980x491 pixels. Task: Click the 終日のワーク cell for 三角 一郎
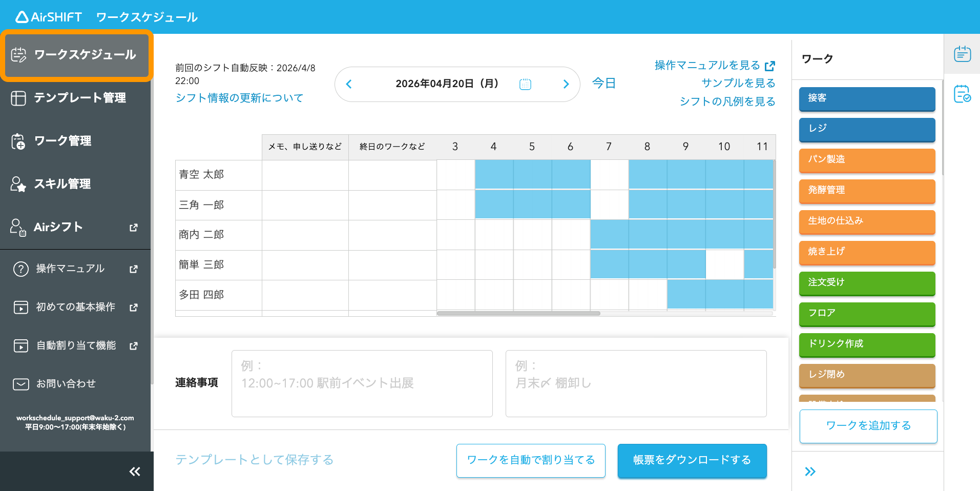[x=392, y=206]
